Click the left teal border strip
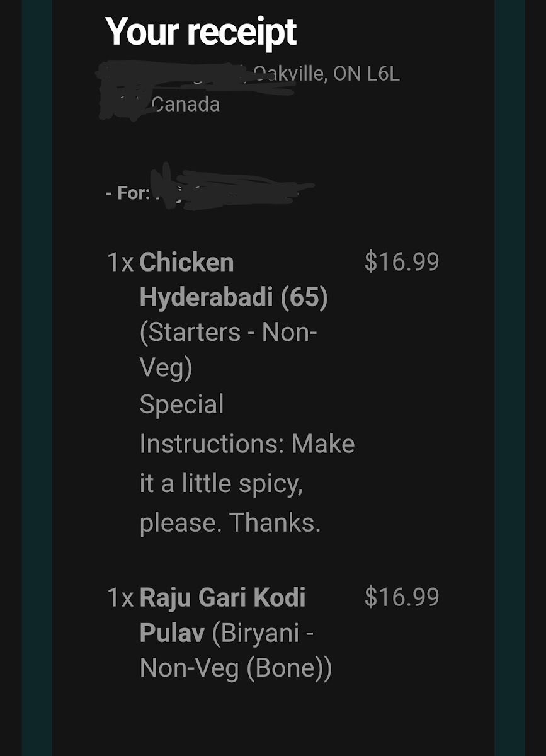The width and height of the screenshot is (546, 756). pyautogui.click(x=37, y=378)
